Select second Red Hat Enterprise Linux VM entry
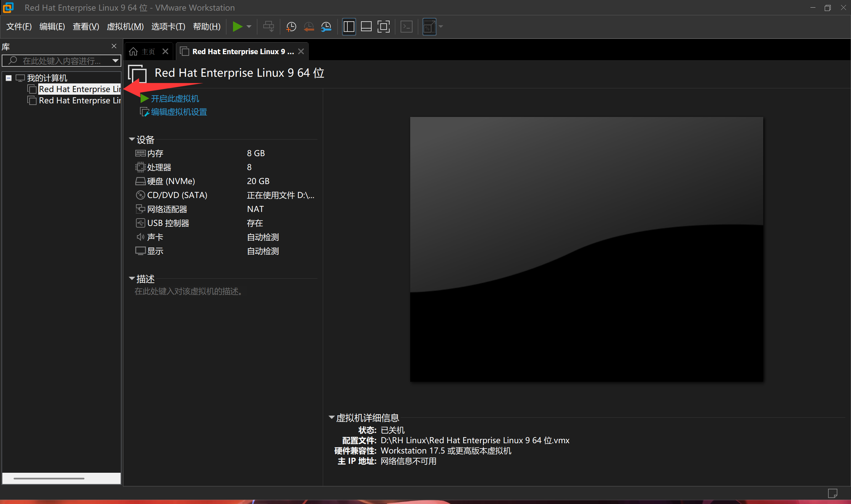 79,101
